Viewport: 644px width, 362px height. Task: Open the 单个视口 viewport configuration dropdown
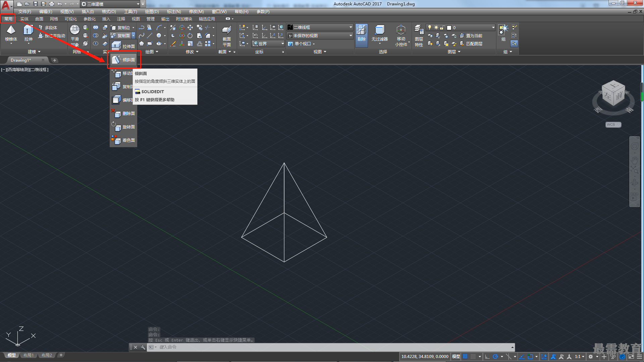pos(302,44)
